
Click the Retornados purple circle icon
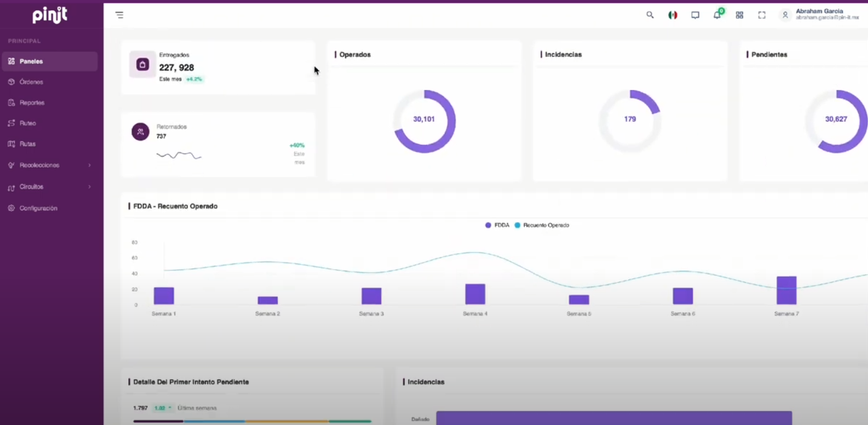(x=140, y=132)
